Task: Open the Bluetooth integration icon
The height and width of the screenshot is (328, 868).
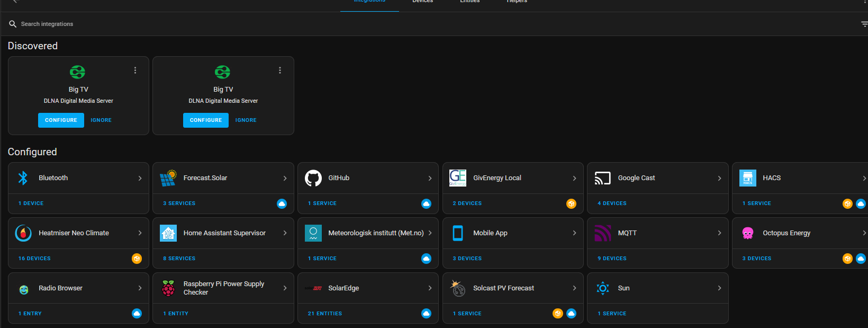Action: (23, 178)
